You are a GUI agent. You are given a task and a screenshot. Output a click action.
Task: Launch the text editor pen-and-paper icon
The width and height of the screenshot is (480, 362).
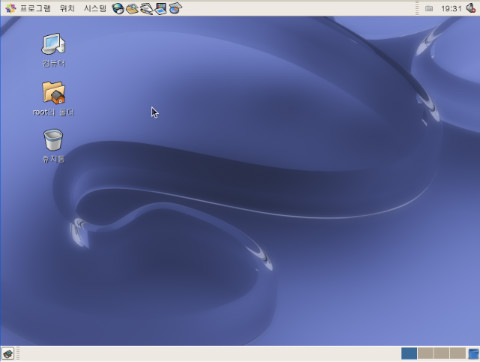(x=146, y=8)
